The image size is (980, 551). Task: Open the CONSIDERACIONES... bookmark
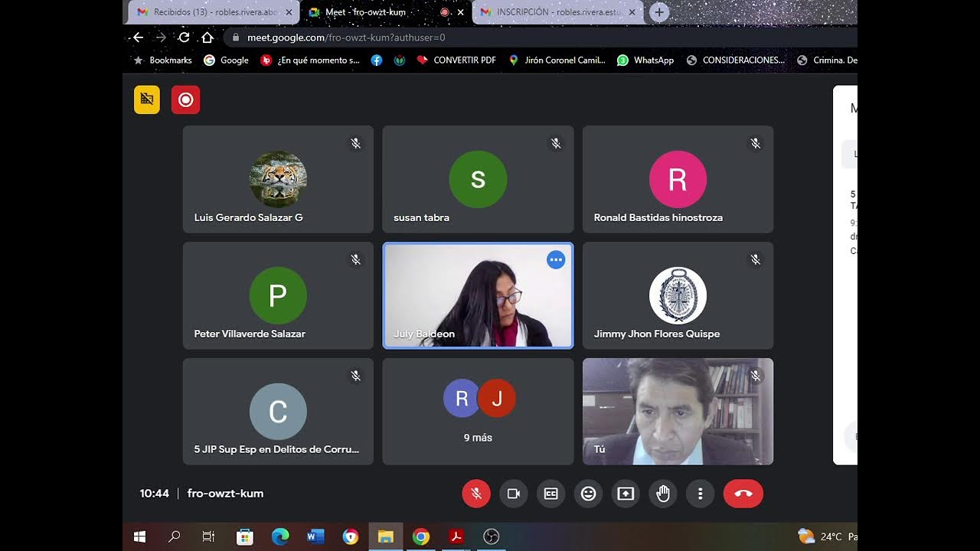(736, 60)
